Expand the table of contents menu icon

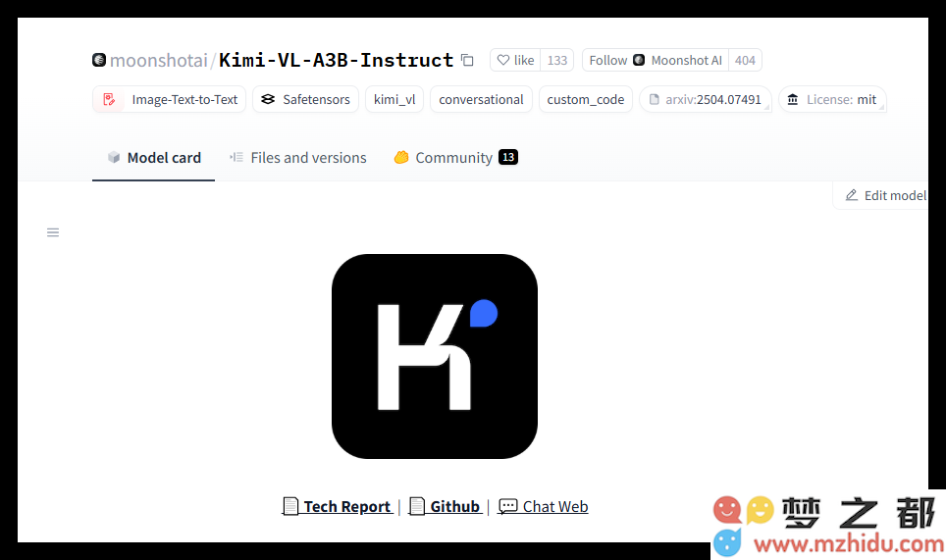pyautogui.click(x=53, y=232)
